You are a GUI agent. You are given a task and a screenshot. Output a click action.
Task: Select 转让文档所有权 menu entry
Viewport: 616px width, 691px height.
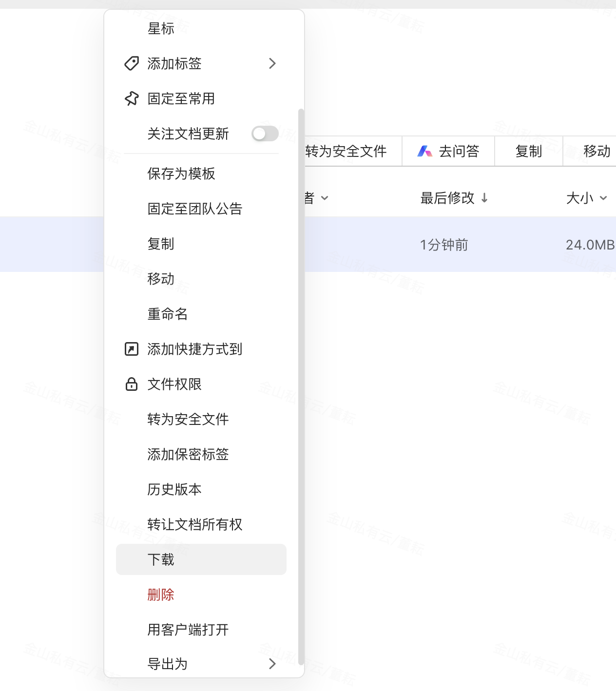195,524
